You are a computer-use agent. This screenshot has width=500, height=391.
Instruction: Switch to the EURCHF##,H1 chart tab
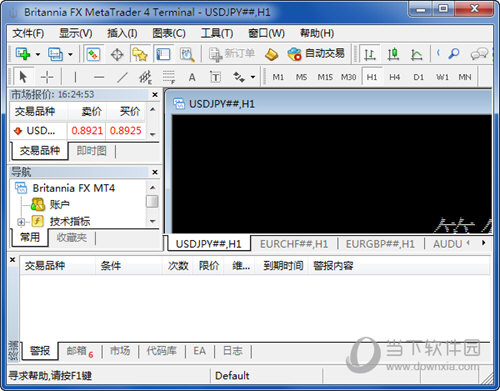[294, 244]
